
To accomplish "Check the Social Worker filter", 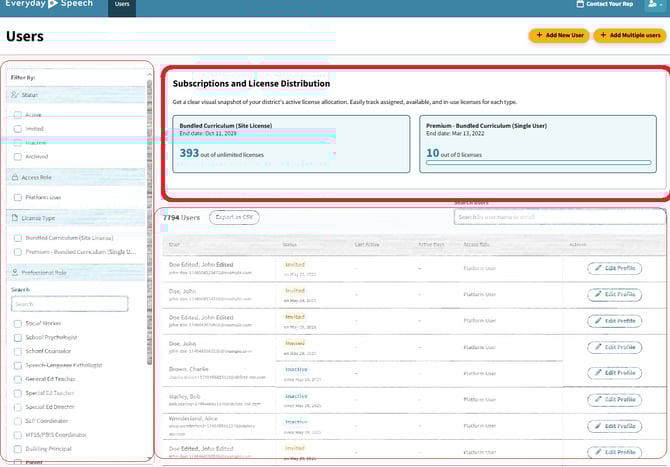I will click(x=18, y=323).
